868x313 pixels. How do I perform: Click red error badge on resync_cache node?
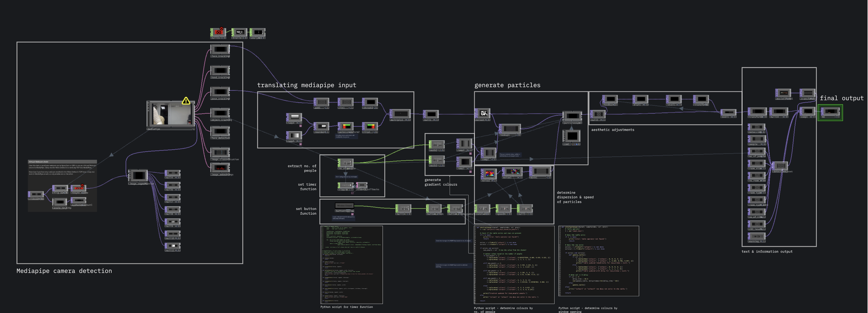click(83, 186)
